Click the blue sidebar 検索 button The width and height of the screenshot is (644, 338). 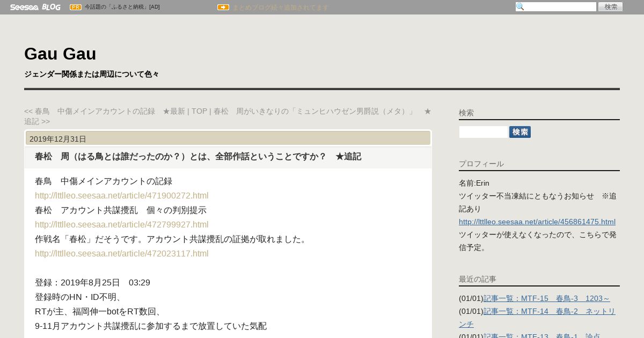click(x=520, y=132)
